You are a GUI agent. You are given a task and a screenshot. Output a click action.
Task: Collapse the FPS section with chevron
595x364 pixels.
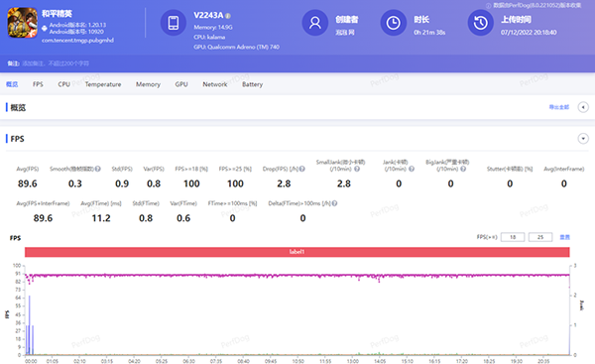coord(583,139)
